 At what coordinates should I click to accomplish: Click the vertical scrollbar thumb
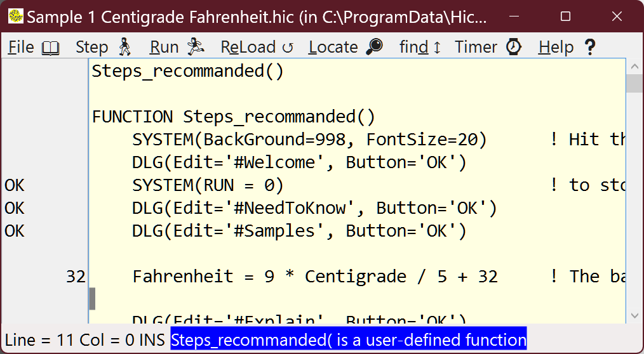coord(634,84)
